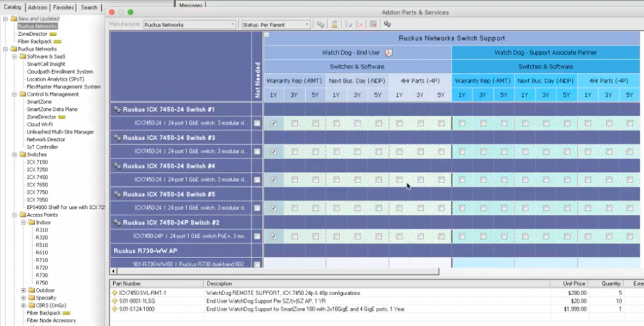Open the Status: Per Parent dropdown

tap(276, 25)
